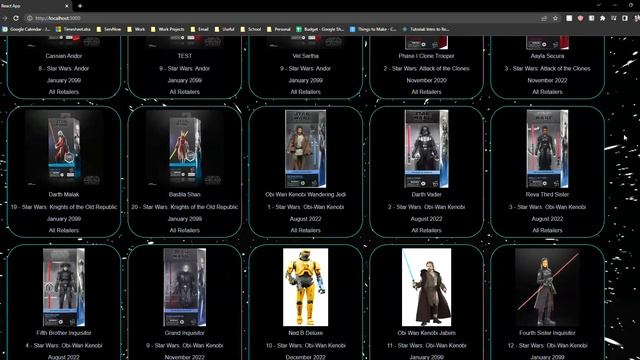Image resolution: width=640 pixels, height=360 pixels.
Task: Reload the page with the refresh icon
Action: tap(16, 18)
